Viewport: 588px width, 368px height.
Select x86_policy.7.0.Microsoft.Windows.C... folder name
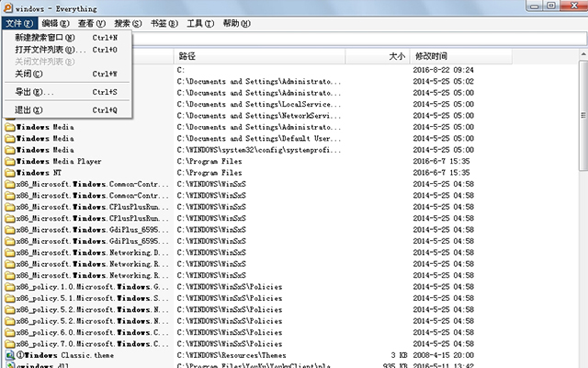coord(92,344)
